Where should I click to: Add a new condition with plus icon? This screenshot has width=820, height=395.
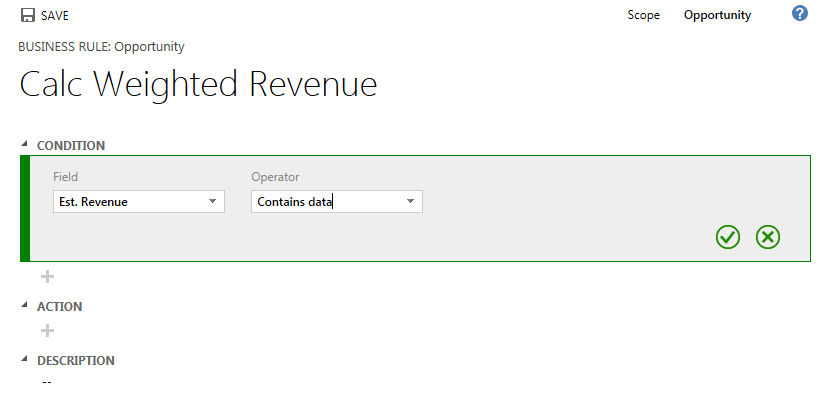pyautogui.click(x=48, y=276)
